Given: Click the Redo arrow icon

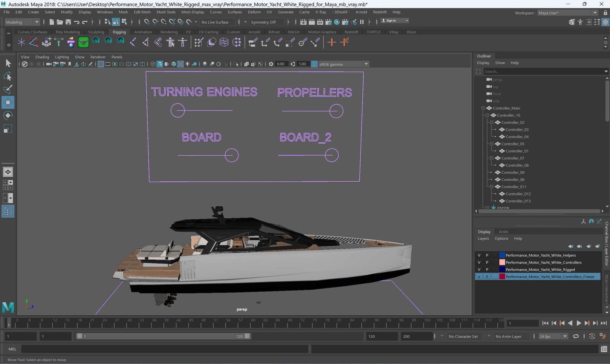Looking at the screenshot, I should pyautogui.click(x=85, y=22).
